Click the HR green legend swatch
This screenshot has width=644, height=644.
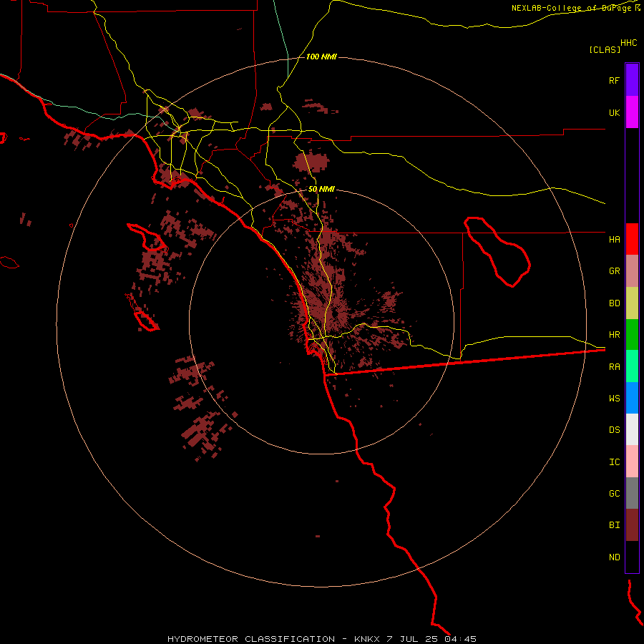pos(632,335)
